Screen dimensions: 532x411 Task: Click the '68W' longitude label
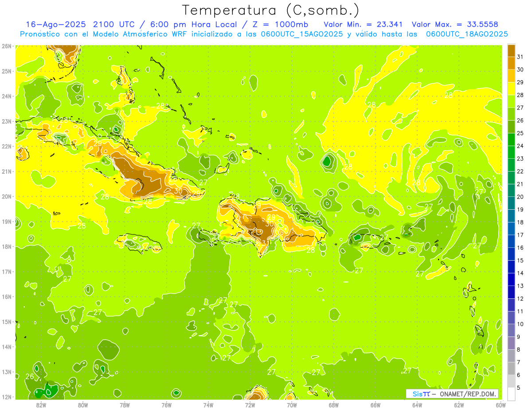pos(333,405)
